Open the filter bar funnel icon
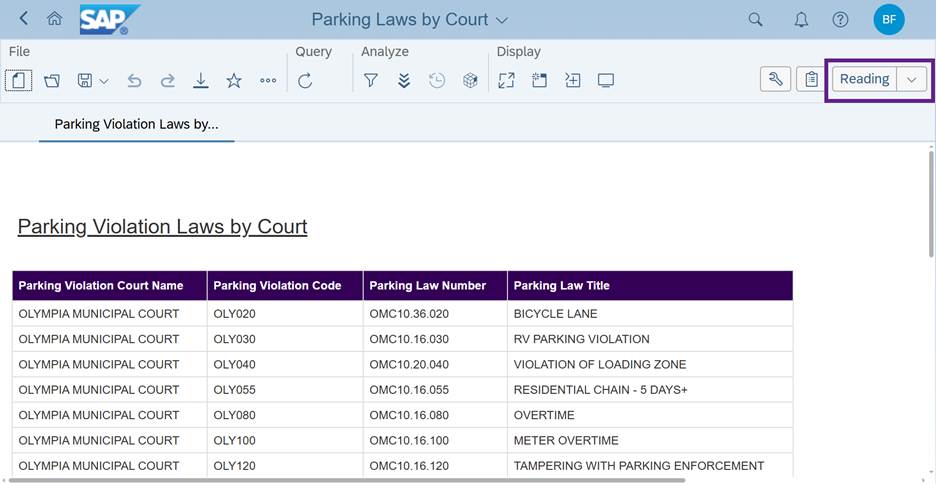 click(x=371, y=80)
